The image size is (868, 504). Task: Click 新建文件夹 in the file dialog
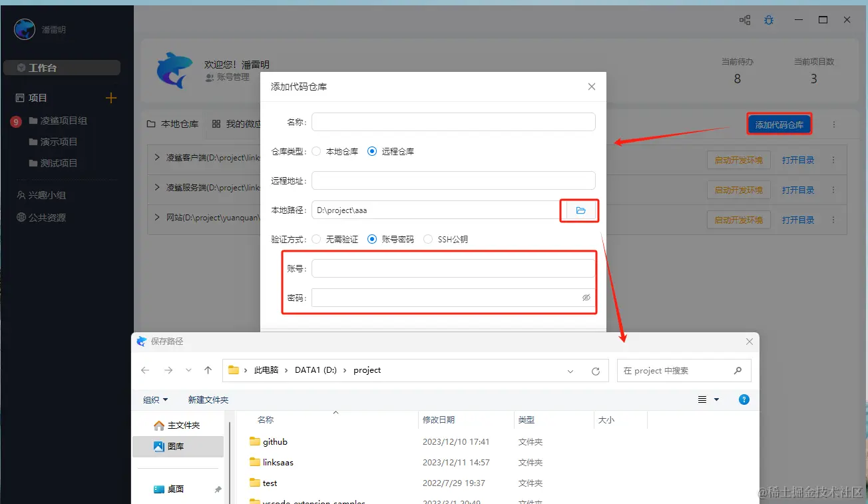208,399
